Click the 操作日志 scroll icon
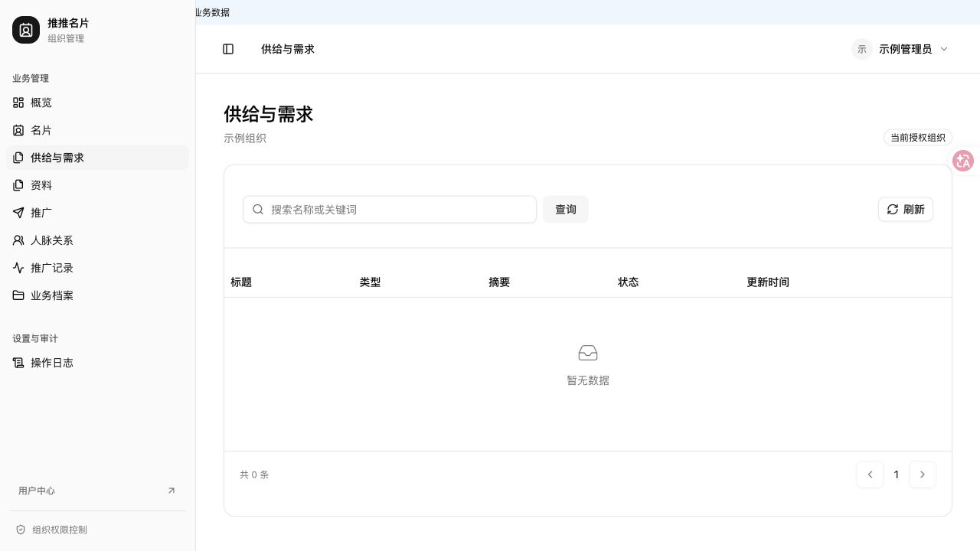The height and width of the screenshot is (551, 980). [18, 363]
